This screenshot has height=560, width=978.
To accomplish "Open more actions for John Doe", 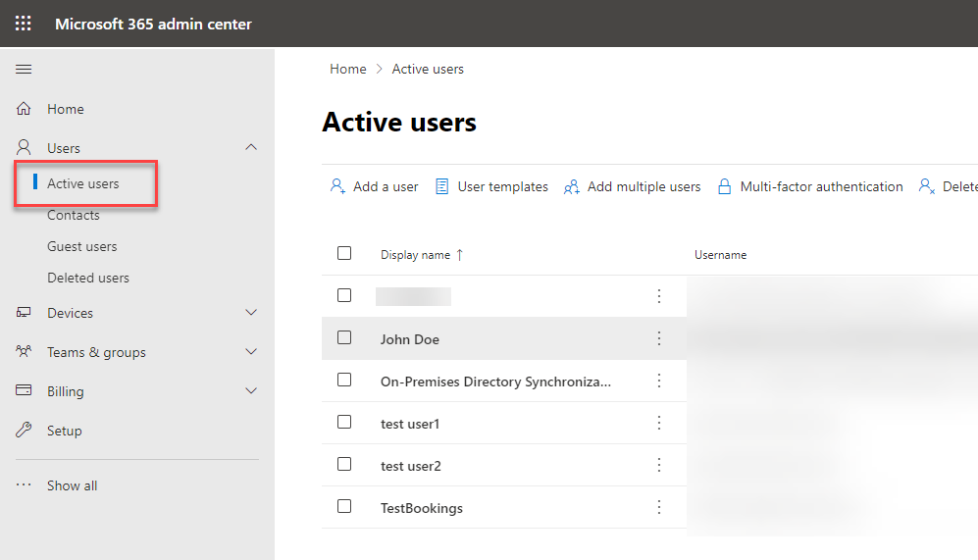I will pos(658,338).
